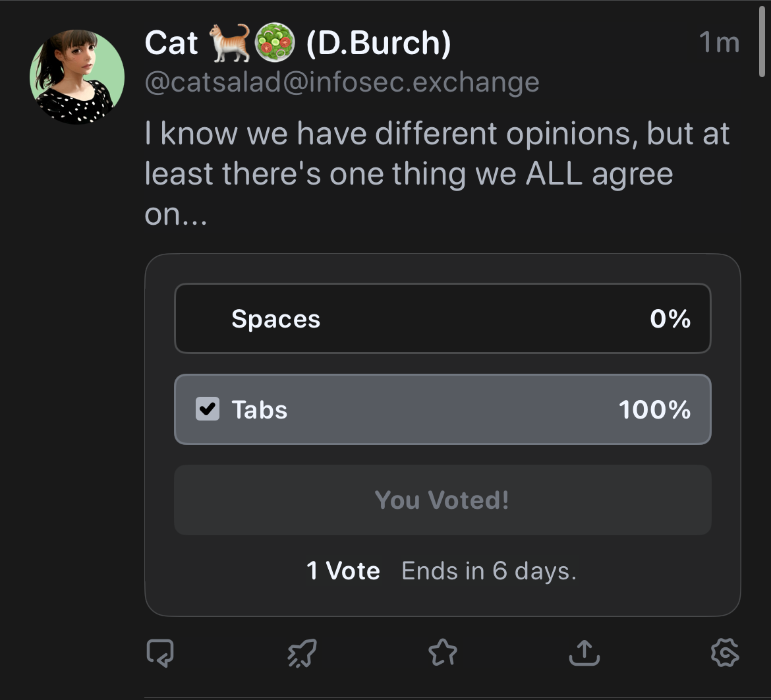Select the Spaces poll option

click(x=442, y=319)
